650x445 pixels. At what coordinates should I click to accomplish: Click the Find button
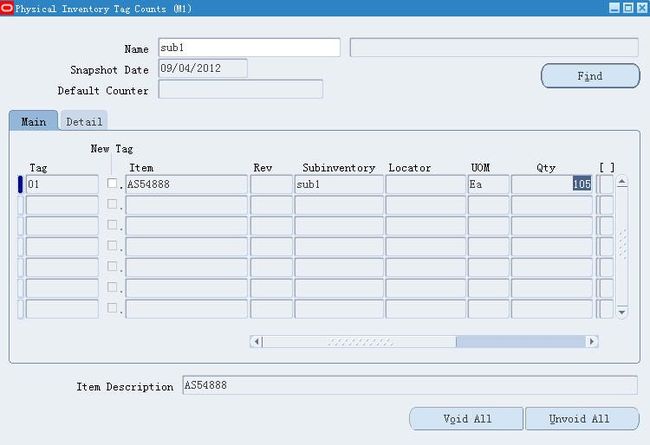point(590,76)
